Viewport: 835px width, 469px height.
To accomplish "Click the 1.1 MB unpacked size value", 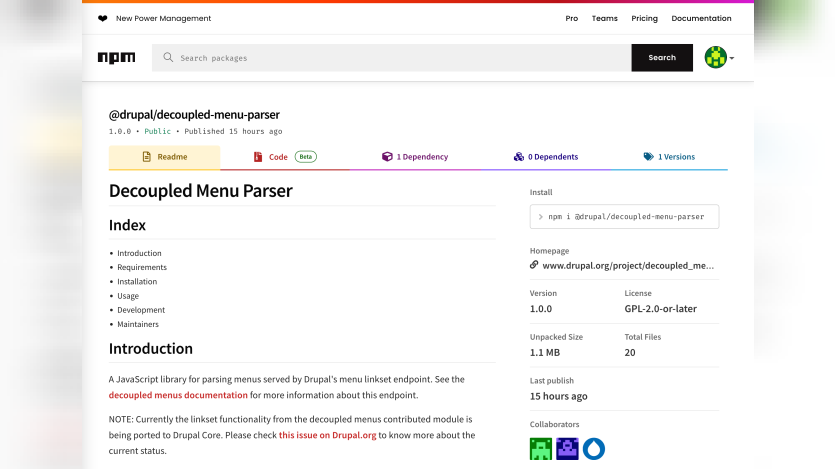I will [x=544, y=352].
